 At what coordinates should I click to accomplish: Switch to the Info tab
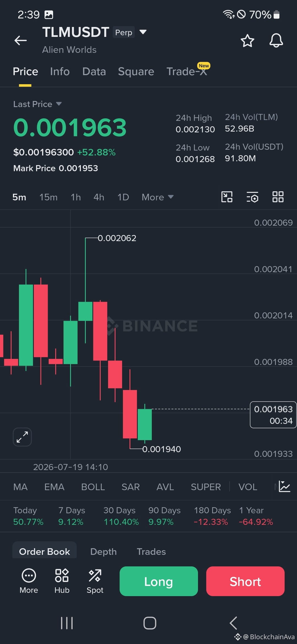60,72
